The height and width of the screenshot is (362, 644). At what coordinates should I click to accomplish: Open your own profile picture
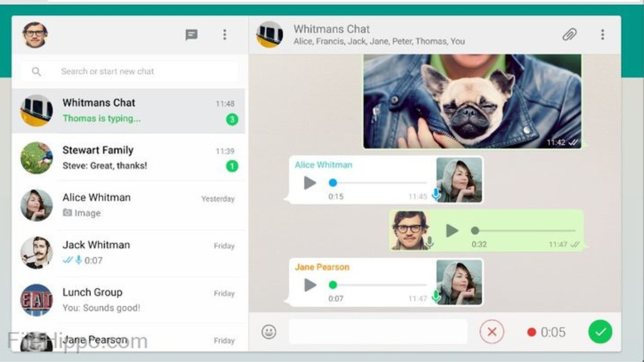36,35
